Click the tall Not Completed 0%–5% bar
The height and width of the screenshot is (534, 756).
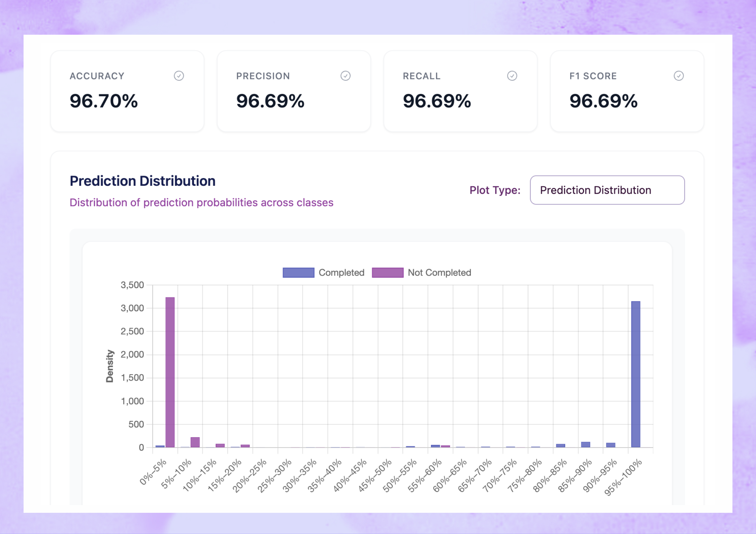pyautogui.click(x=170, y=372)
